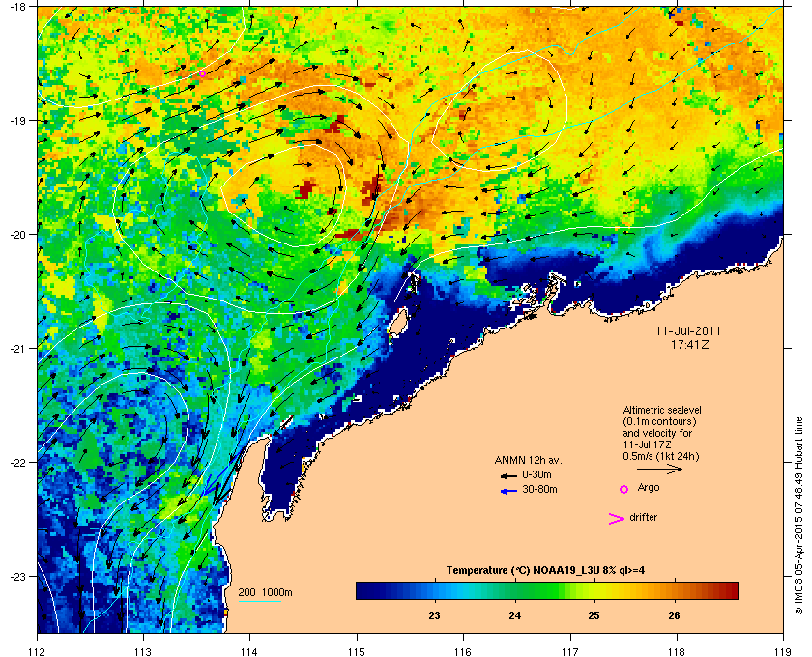Click the black 0-30m arrow in the legend
Screen dimensions: 812x657
tap(508, 475)
